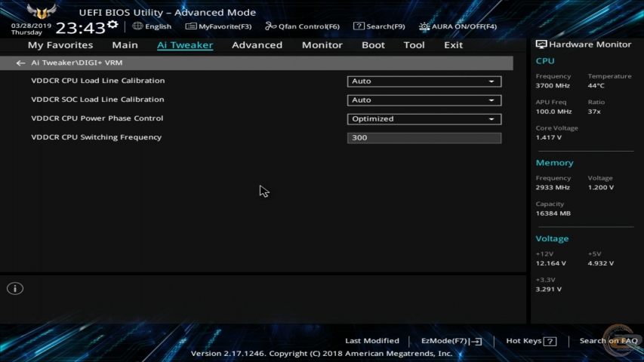Open VDDCR CPU Power Phase Control dropdown
The height and width of the screenshot is (362, 644).
click(x=424, y=119)
